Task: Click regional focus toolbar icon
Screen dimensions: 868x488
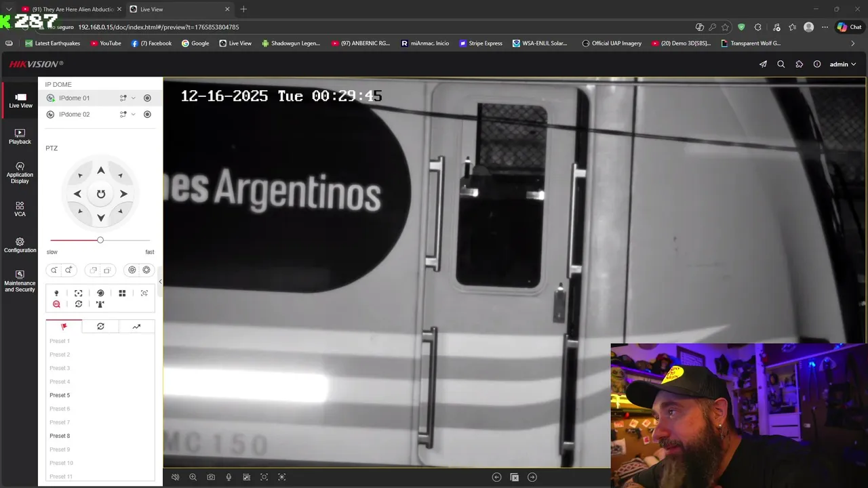Action: (x=264, y=477)
